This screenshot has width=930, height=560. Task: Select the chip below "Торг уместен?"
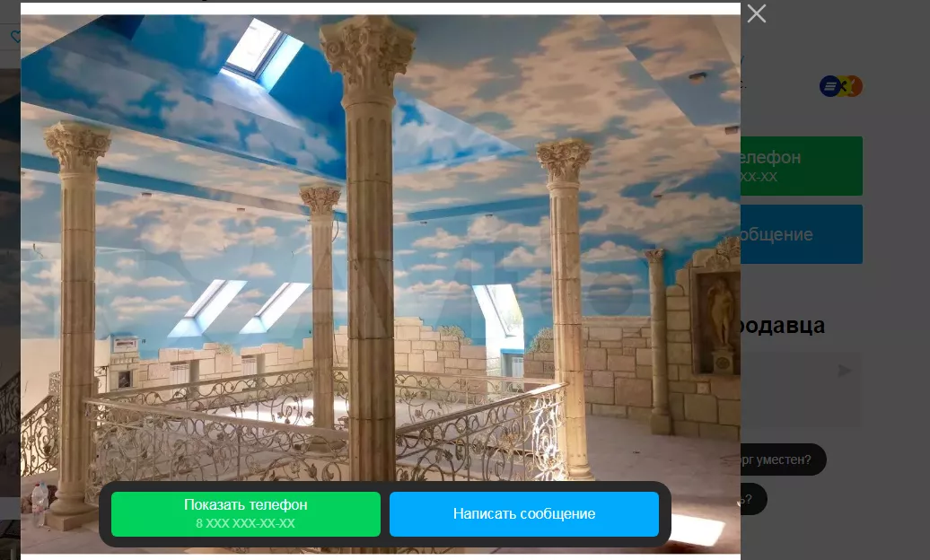[x=752, y=499]
